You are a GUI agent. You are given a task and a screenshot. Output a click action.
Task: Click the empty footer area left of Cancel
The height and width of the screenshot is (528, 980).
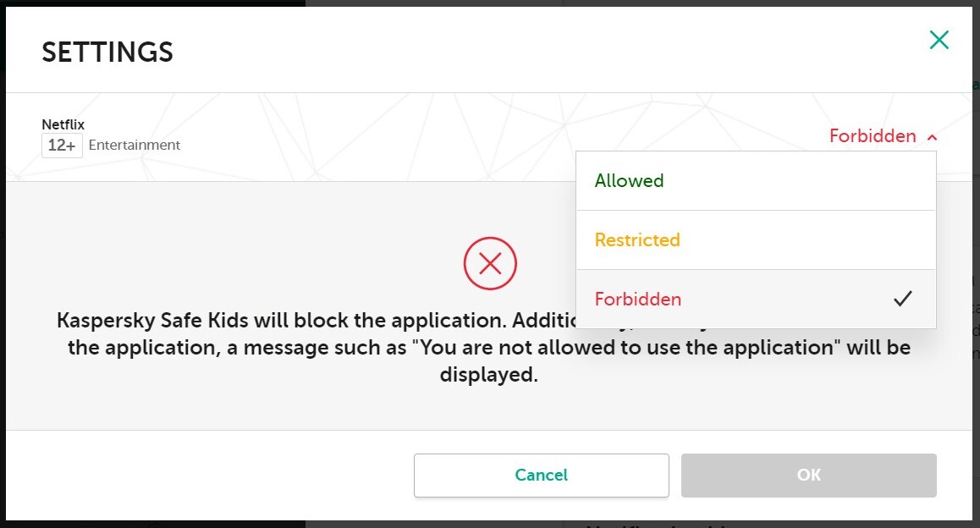click(x=212, y=476)
